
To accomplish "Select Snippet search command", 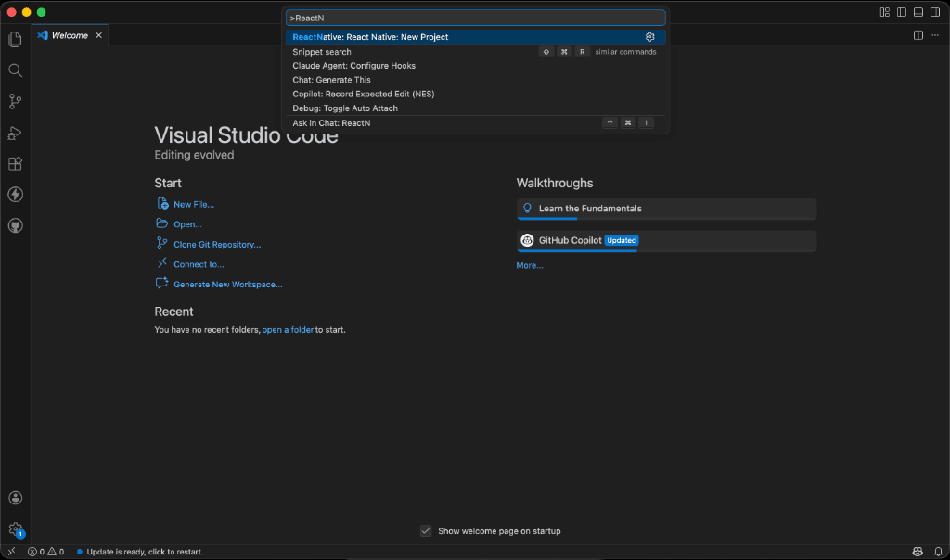I will pos(476,52).
